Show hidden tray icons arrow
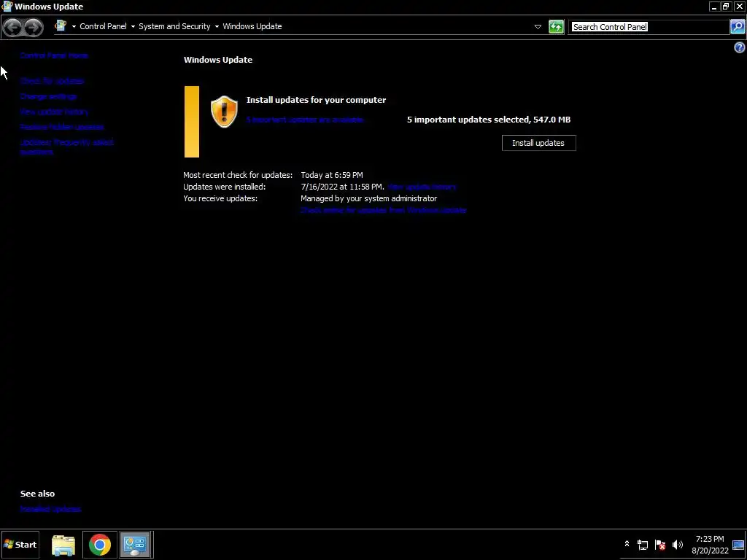This screenshot has width=747, height=560. click(x=627, y=544)
